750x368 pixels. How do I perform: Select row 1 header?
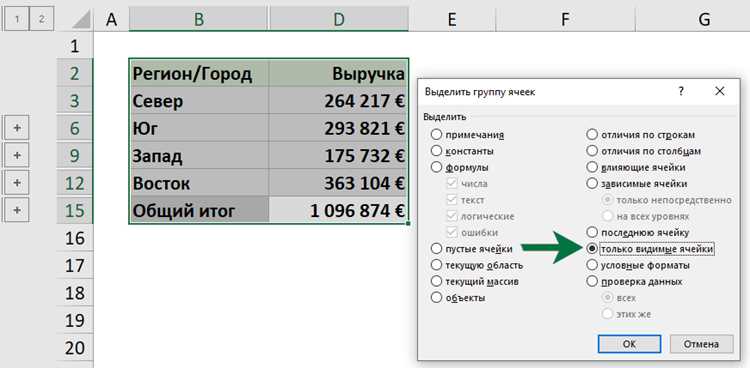(x=75, y=46)
